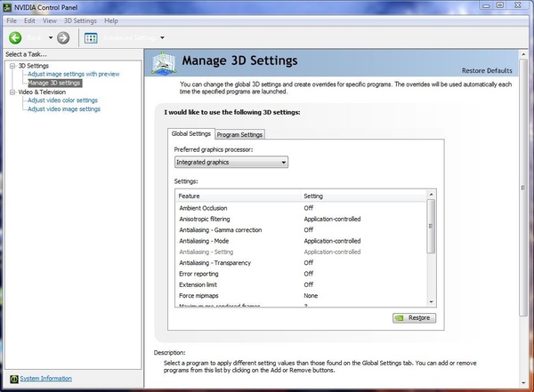
Task: Click the green Back arrow icon
Action: (15, 37)
